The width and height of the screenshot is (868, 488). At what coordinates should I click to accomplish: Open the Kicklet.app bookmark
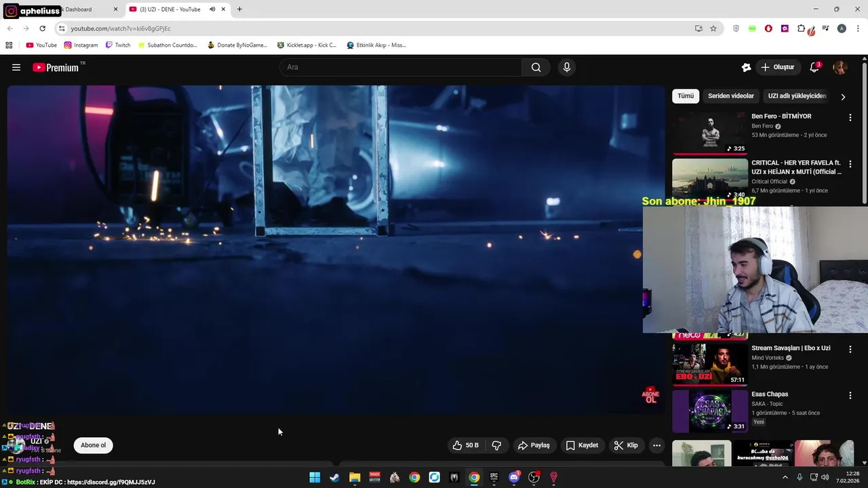point(307,45)
